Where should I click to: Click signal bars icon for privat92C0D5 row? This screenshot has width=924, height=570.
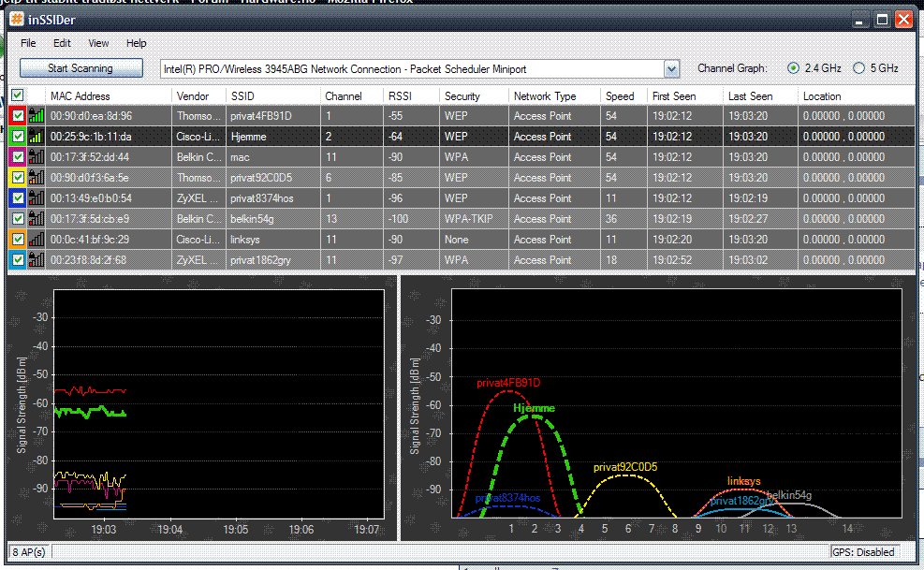pyautogui.click(x=37, y=178)
